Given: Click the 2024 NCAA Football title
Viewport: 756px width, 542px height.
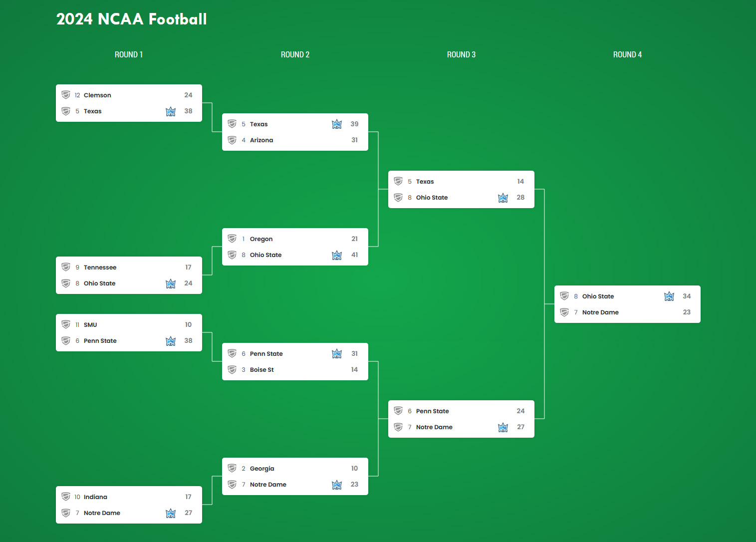Looking at the screenshot, I should pyautogui.click(x=131, y=19).
